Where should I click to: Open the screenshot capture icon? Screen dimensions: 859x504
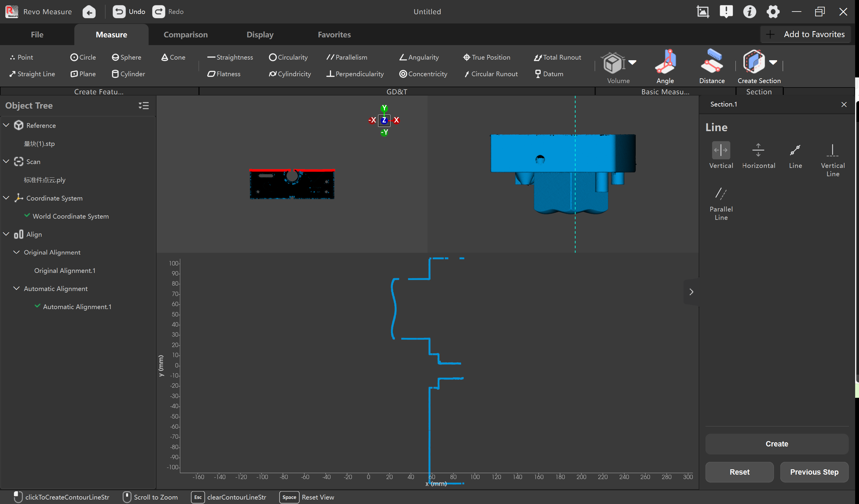click(x=703, y=12)
